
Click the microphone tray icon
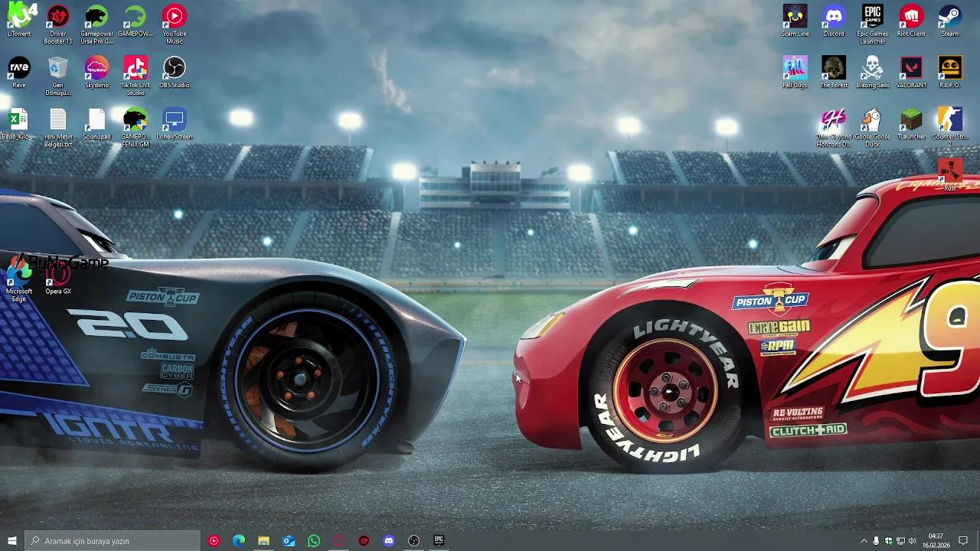click(877, 541)
